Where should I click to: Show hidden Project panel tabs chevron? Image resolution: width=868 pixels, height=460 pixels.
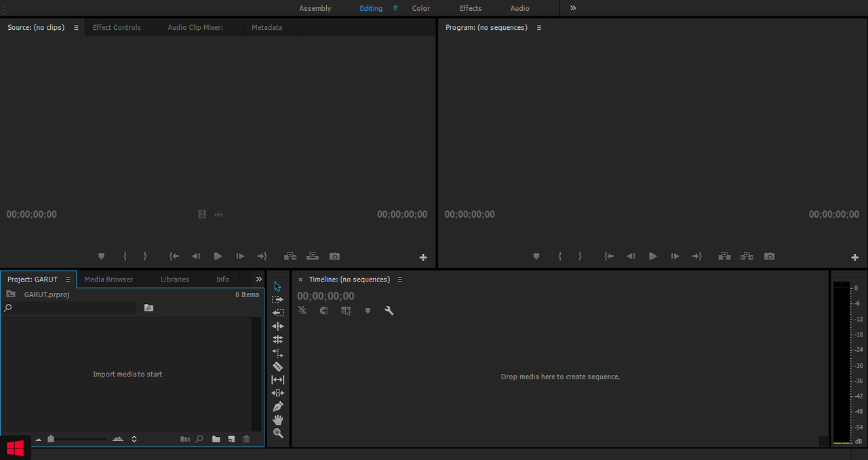click(258, 279)
